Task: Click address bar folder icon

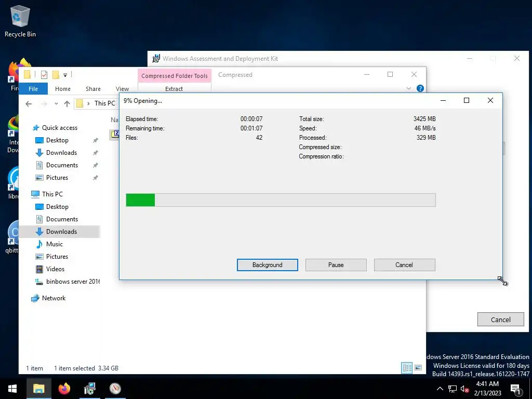Action: tap(79, 103)
